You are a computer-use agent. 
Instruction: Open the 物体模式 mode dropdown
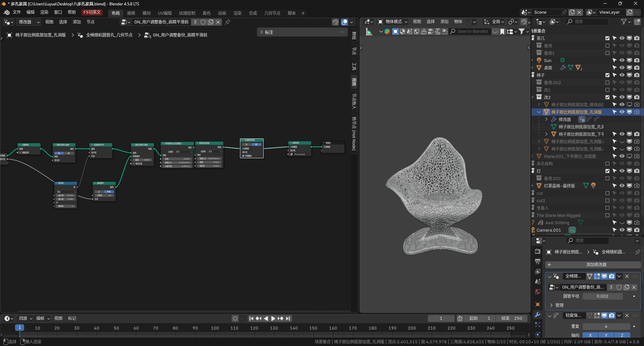click(x=392, y=22)
